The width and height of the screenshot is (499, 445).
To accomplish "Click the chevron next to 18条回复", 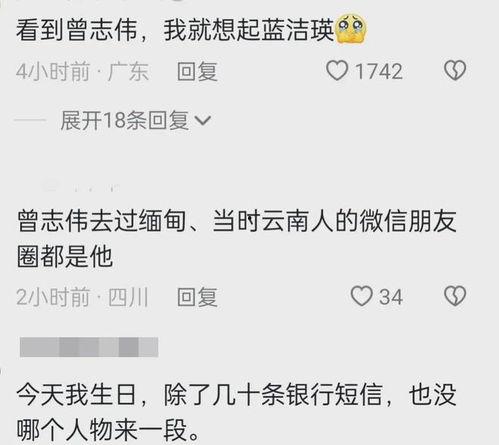I will pyautogui.click(x=203, y=121).
